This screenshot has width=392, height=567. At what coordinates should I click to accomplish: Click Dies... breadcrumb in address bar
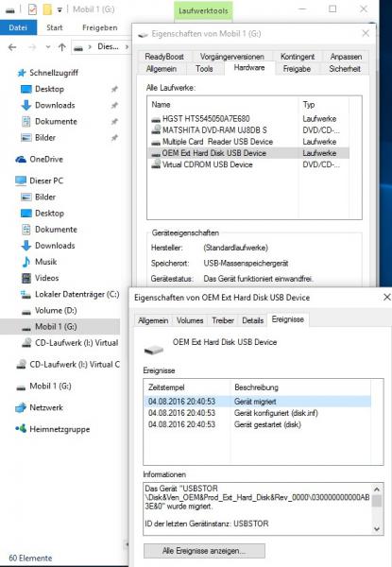pos(108,46)
